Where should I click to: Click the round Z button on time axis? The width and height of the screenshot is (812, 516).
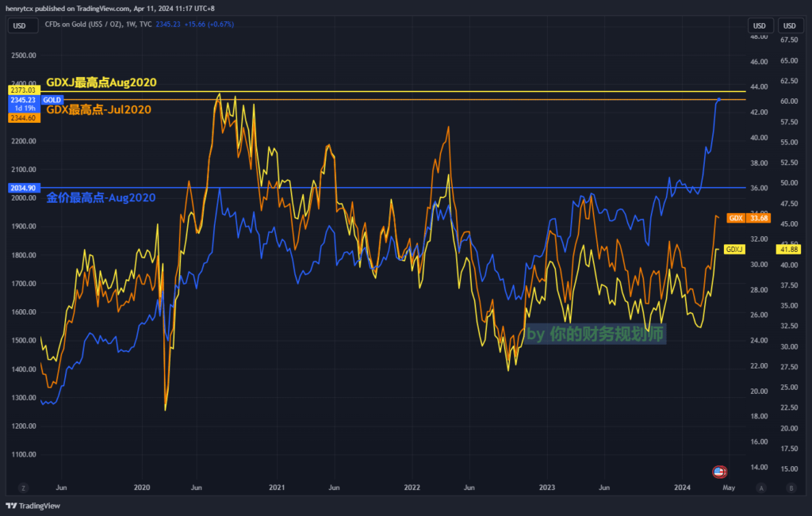(x=23, y=488)
